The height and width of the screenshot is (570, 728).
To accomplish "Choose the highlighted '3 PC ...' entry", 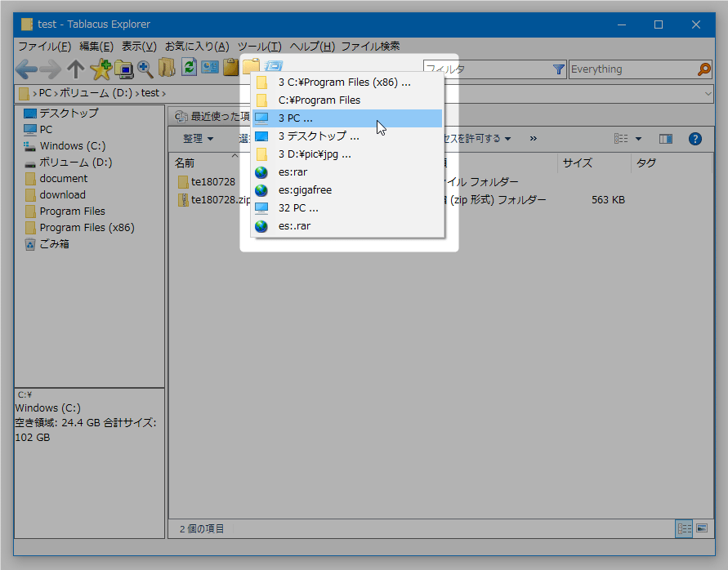I will 347,118.
